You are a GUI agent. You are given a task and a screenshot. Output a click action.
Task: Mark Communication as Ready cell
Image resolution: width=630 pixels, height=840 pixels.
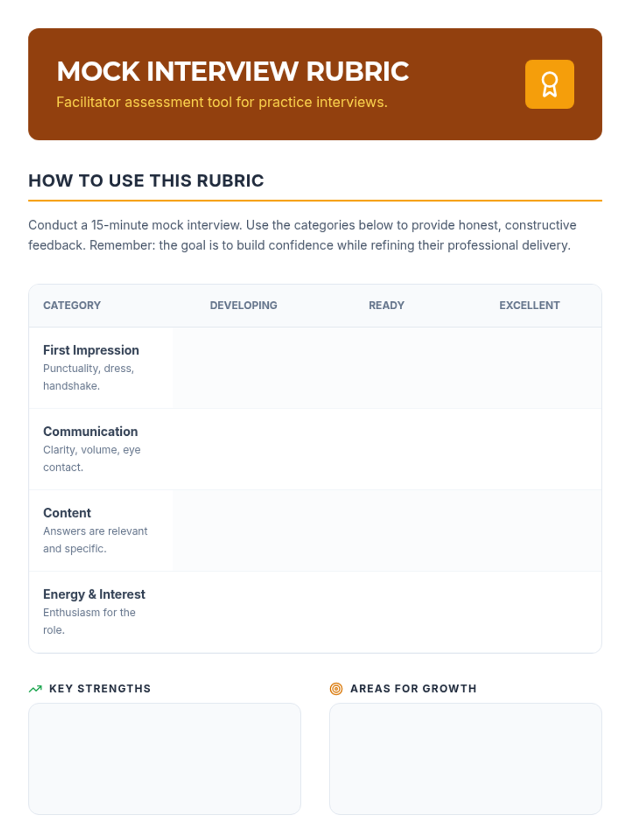[386, 449]
